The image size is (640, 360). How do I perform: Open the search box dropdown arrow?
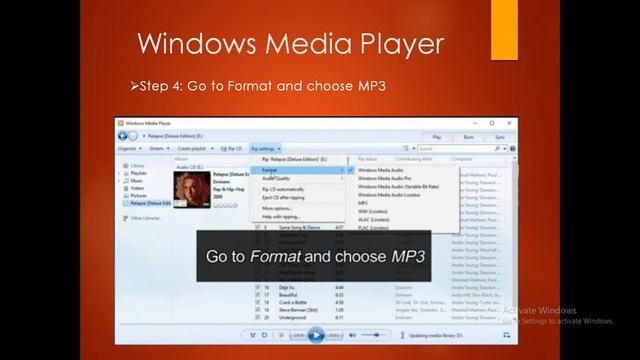[504, 149]
